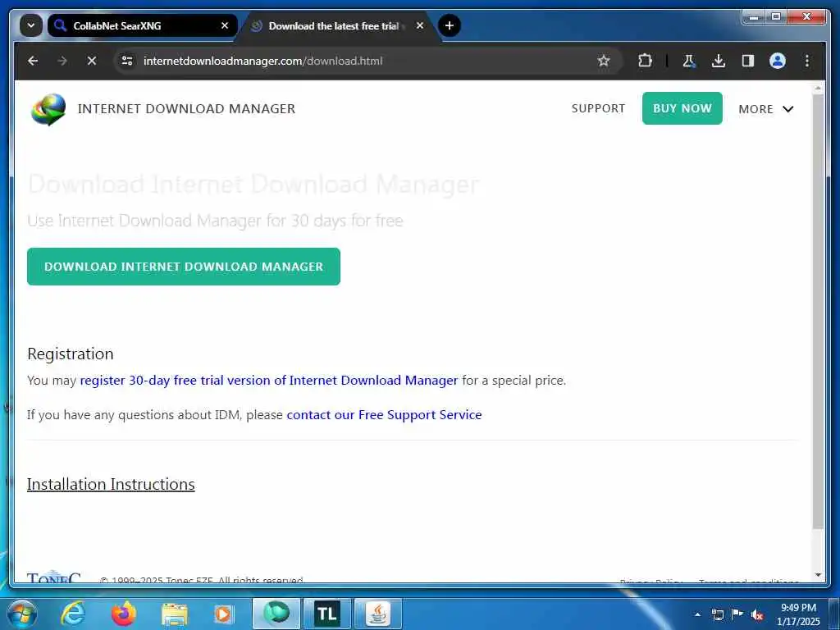Launch Firefox from the taskbar
Image resolution: width=840 pixels, height=630 pixels.
coord(124,614)
